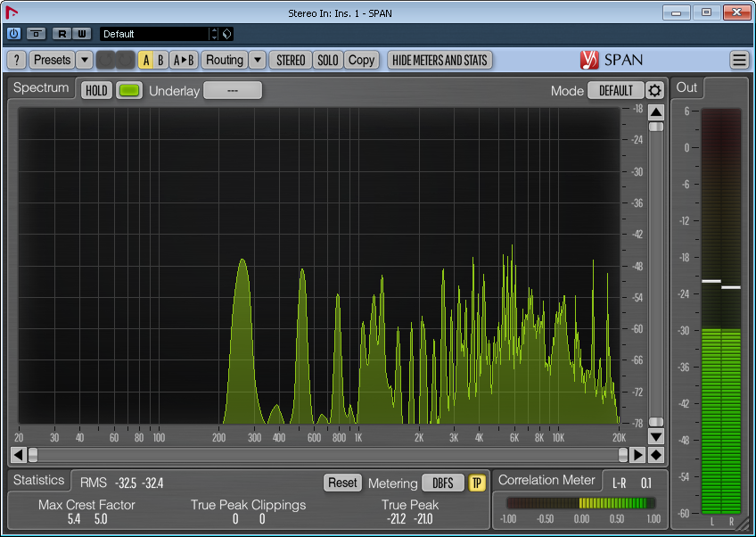This screenshot has width=756, height=537.
Task: Open the Mode DEFAULT selector
Action: 616,91
